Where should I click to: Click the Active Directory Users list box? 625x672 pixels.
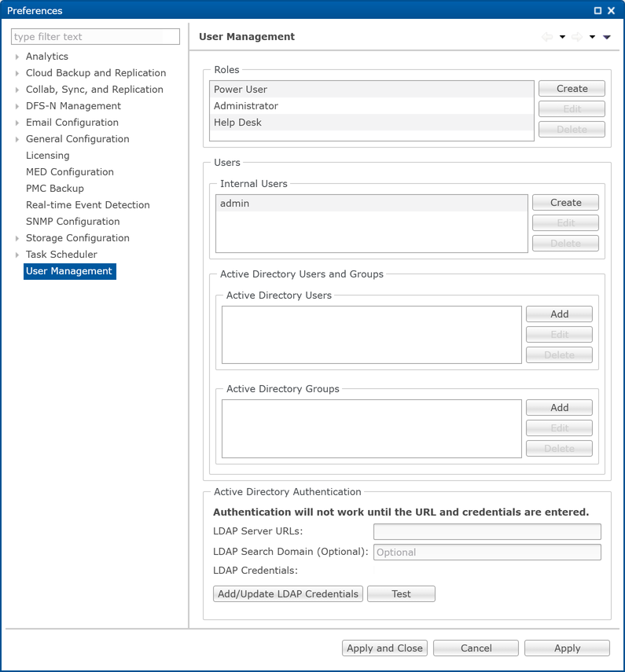click(x=372, y=335)
